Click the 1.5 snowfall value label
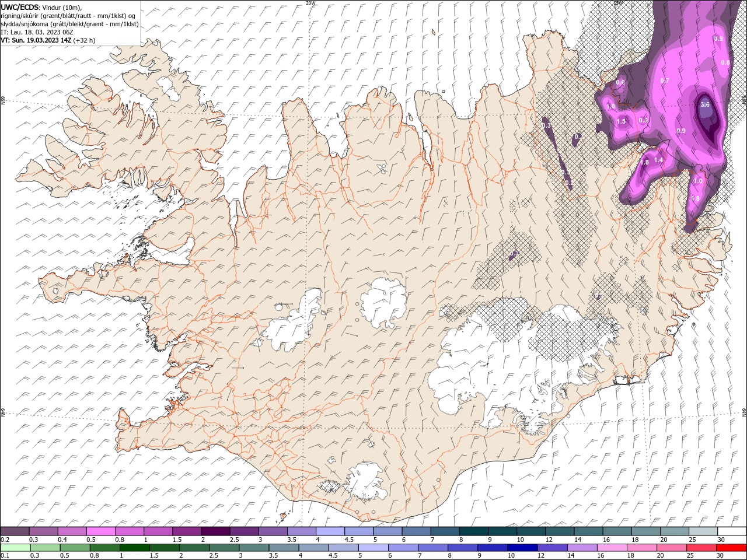Viewport: 747px width, 560px height. coord(621,121)
